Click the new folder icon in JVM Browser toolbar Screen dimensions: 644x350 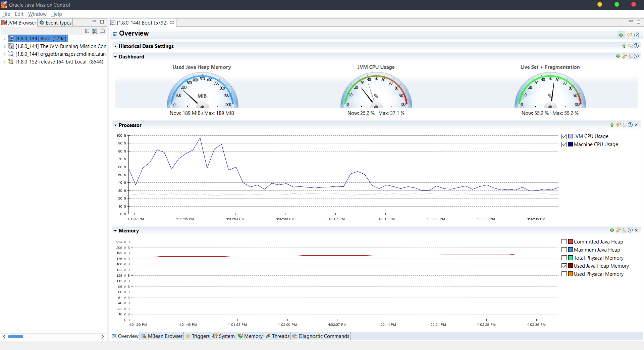tap(102, 31)
